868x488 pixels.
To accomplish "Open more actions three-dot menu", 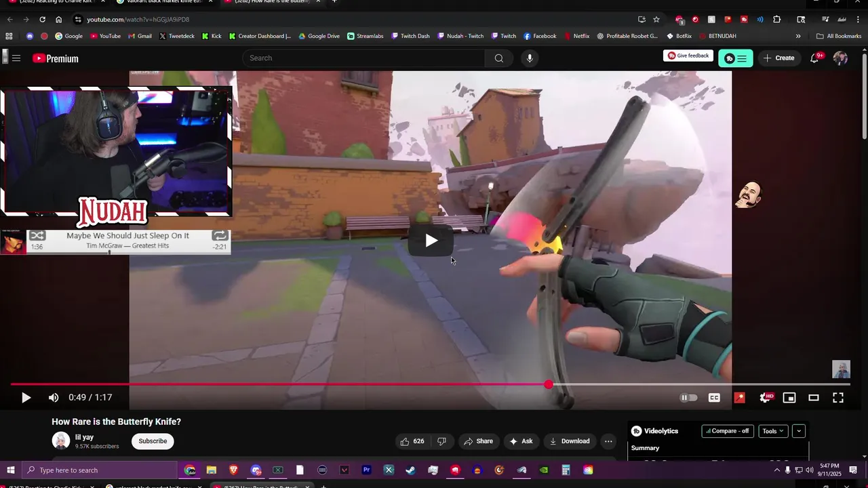I will 608,441.
